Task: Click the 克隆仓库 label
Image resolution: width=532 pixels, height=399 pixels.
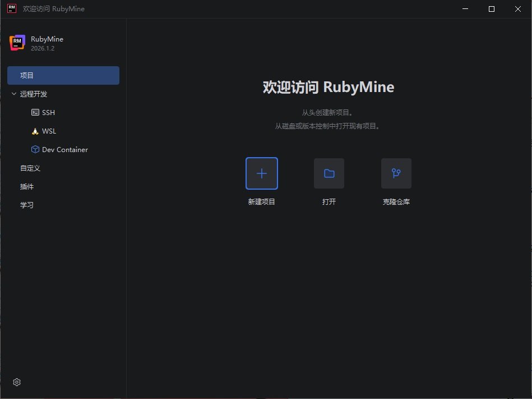Action: click(x=396, y=201)
